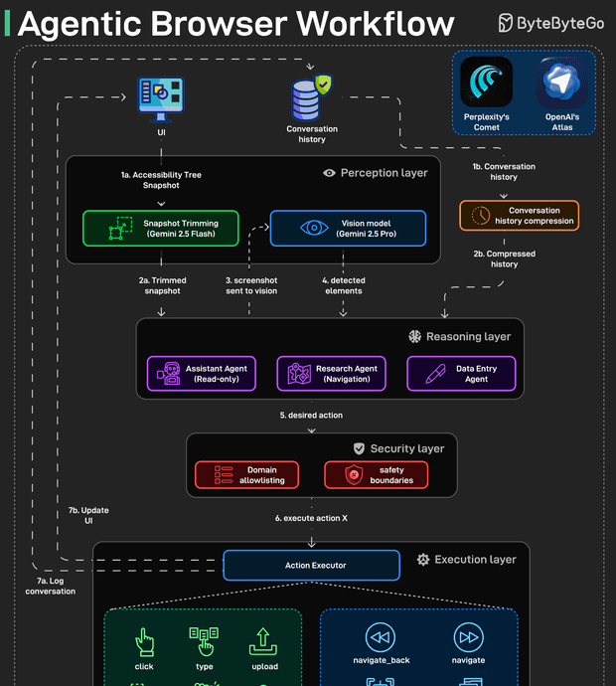Click the '5. desired action' label
The image size is (616, 686).
pyautogui.click(x=311, y=416)
